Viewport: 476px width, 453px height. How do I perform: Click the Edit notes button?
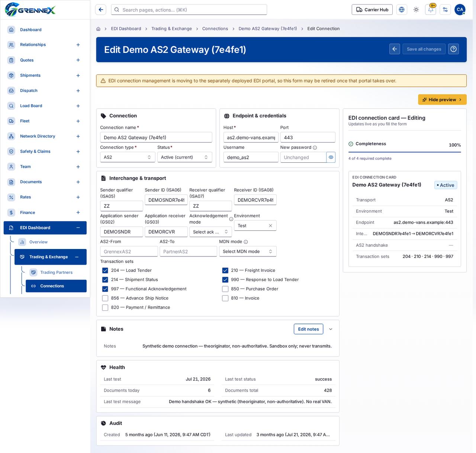308,329
